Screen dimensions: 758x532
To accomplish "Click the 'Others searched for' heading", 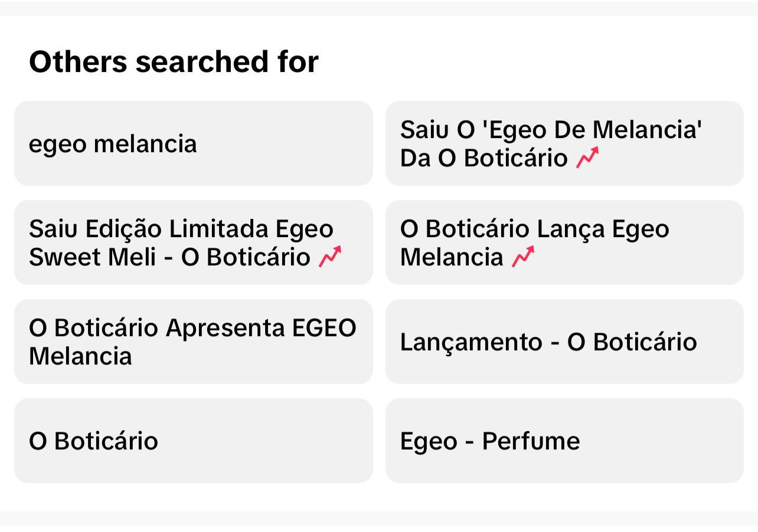I will pos(174,61).
